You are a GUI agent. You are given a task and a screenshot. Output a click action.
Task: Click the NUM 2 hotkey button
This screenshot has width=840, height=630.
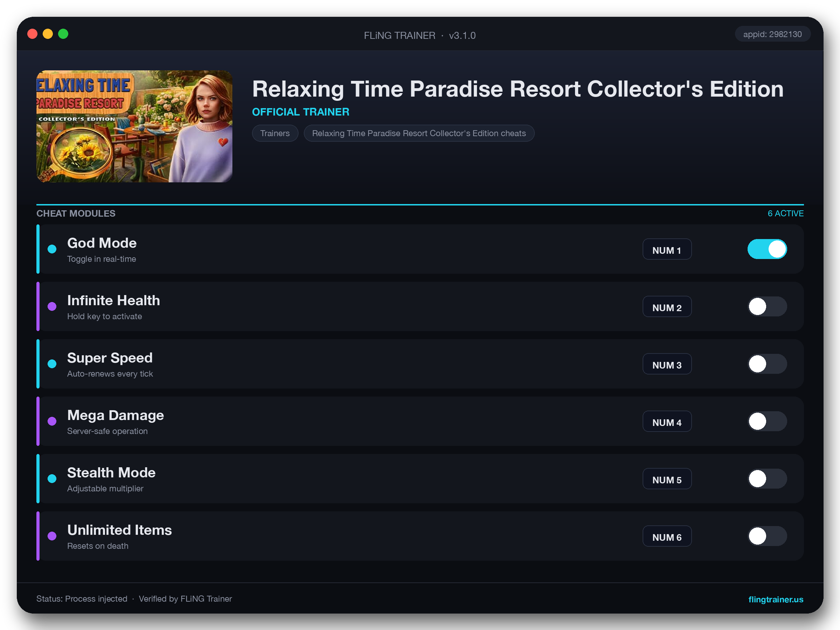(667, 307)
